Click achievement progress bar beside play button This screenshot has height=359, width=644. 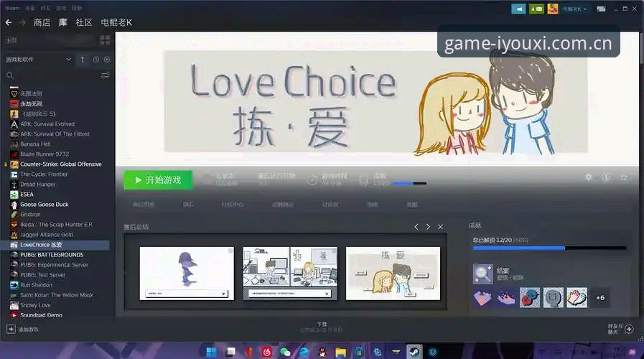[x=410, y=183]
